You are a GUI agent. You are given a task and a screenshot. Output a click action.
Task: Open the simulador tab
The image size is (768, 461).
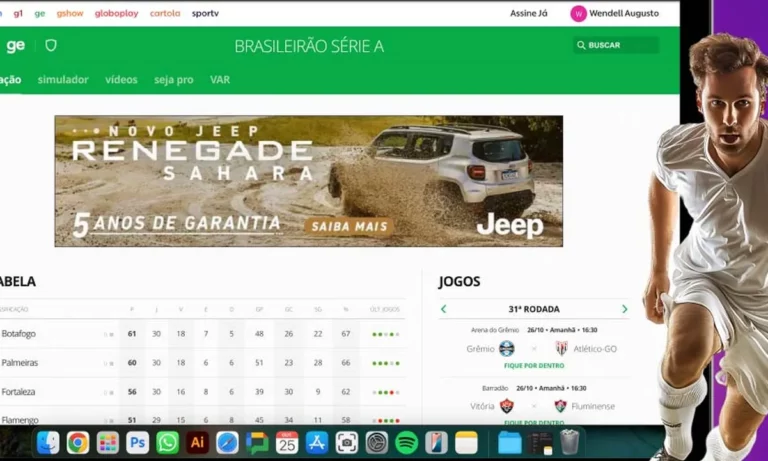pos(63,79)
